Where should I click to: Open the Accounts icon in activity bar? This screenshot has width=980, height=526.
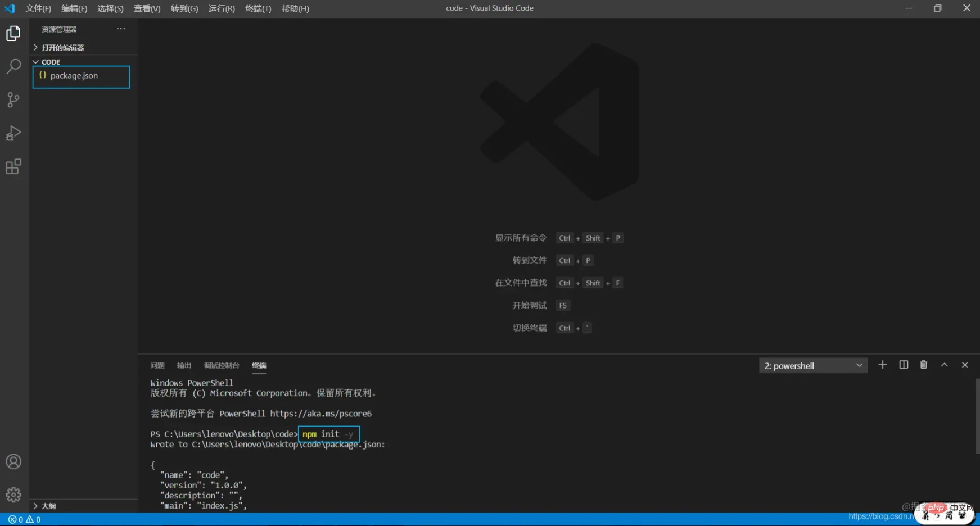coord(13,462)
